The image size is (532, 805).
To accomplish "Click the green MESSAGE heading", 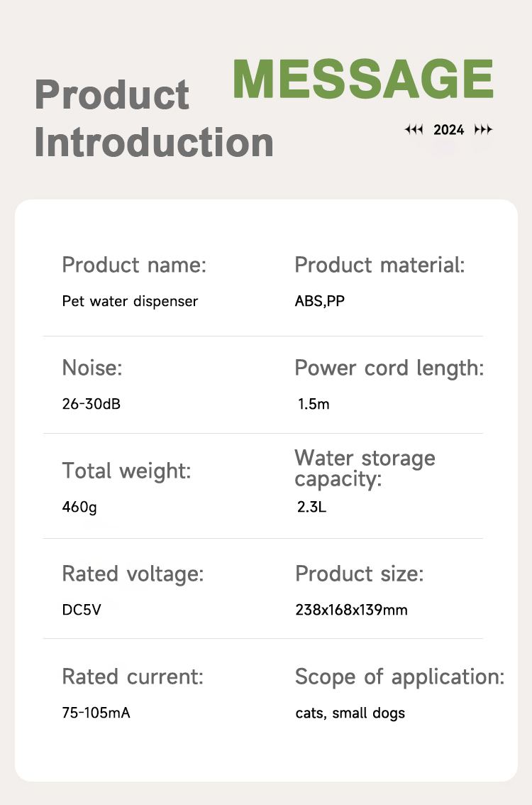I will pos(362,79).
